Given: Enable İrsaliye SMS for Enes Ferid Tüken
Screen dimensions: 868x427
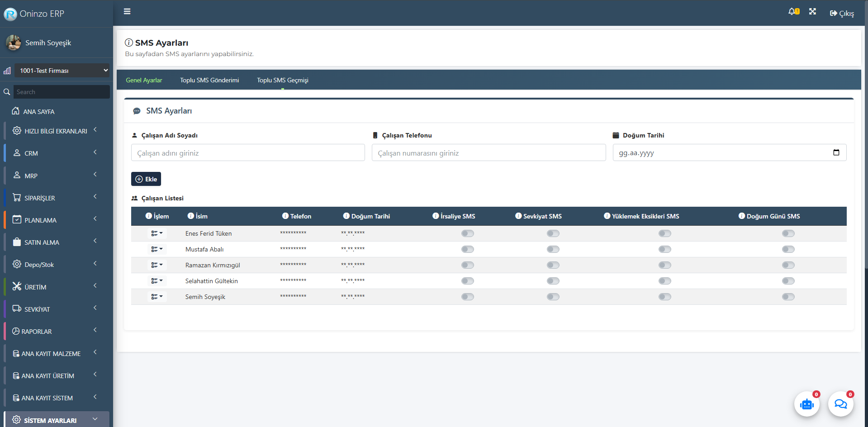Looking at the screenshot, I should pyautogui.click(x=467, y=233).
